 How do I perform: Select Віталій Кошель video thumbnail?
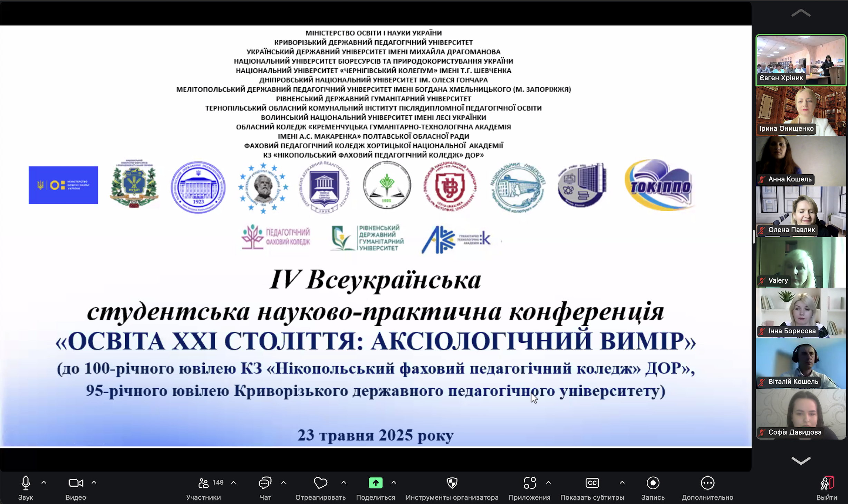(x=801, y=364)
